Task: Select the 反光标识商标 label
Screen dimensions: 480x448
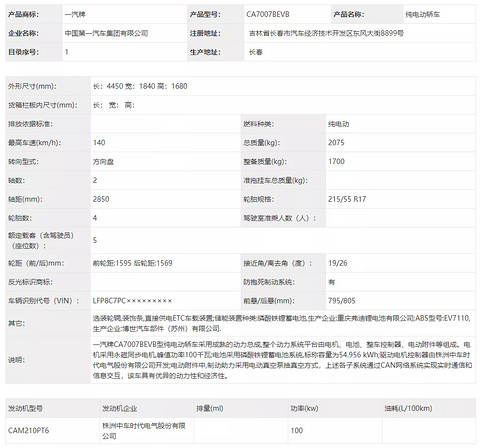Action: pyautogui.click(x=30, y=282)
